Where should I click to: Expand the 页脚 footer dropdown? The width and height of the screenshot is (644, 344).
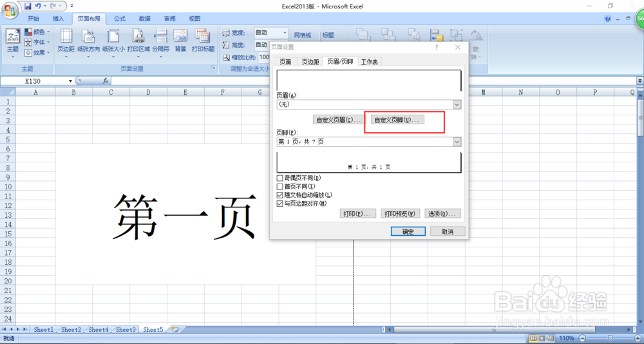[457, 141]
